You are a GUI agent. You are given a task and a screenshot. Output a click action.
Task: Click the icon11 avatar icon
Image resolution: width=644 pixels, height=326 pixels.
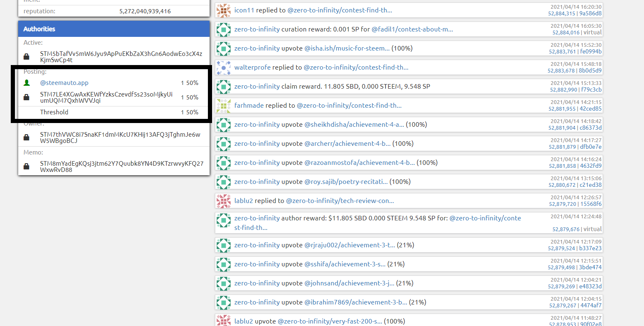click(224, 10)
